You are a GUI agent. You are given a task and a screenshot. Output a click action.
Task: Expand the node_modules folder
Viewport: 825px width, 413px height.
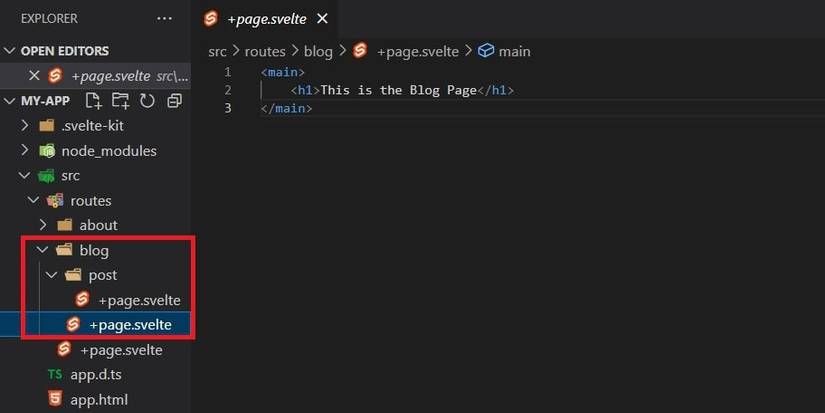pos(27,151)
